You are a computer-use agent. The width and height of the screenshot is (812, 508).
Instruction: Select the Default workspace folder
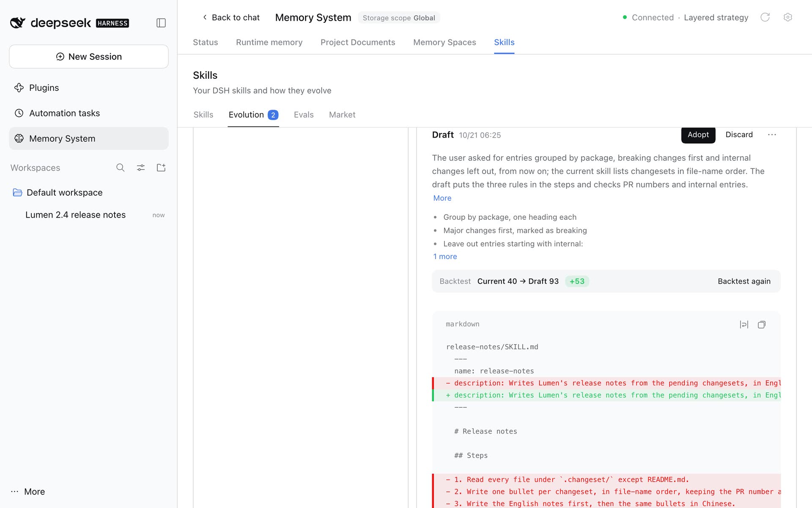pos(89,193)
